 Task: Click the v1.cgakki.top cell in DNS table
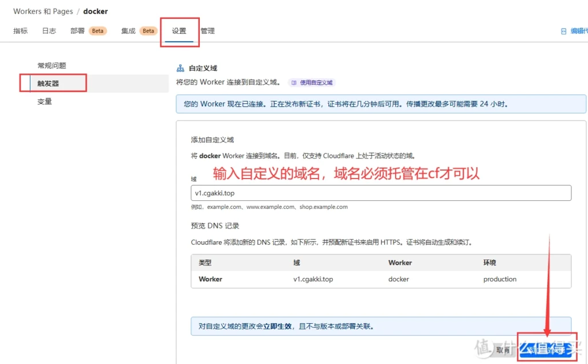[x=313, y=279]
